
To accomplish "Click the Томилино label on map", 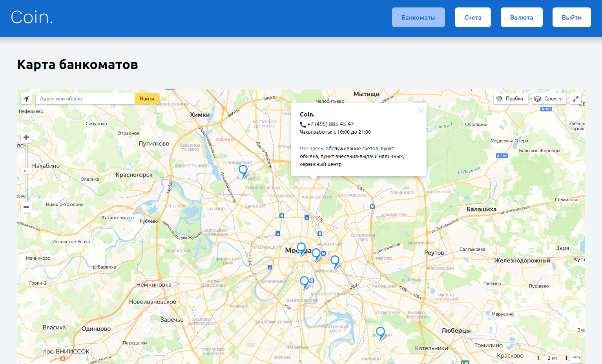I will (488, 346).
